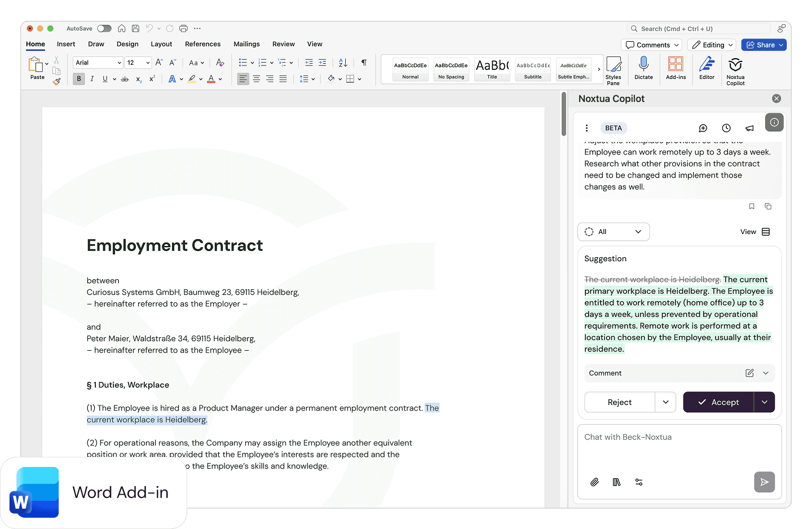
Task: Select the Design tab
Action: [x=127, y=44]
